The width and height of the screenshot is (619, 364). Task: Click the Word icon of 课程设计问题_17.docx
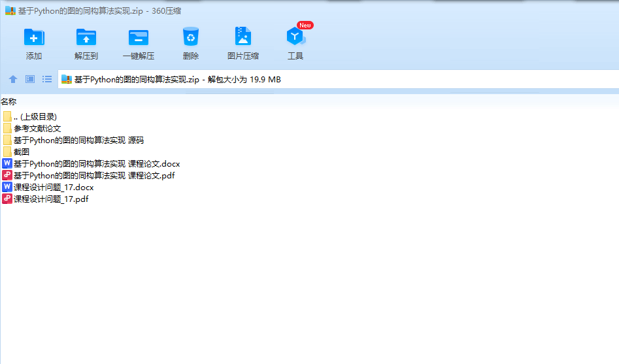pyautogui.click(x=7, y=187)
